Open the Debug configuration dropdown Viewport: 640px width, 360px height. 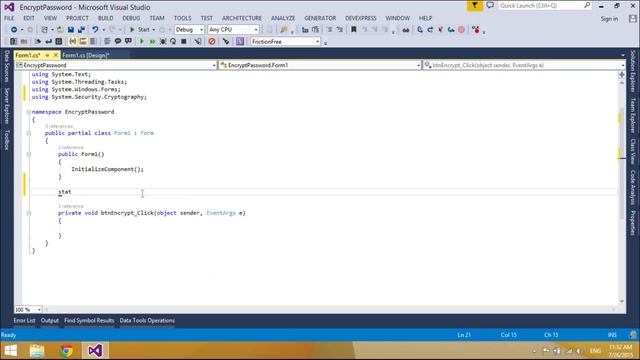click(189, 29)
